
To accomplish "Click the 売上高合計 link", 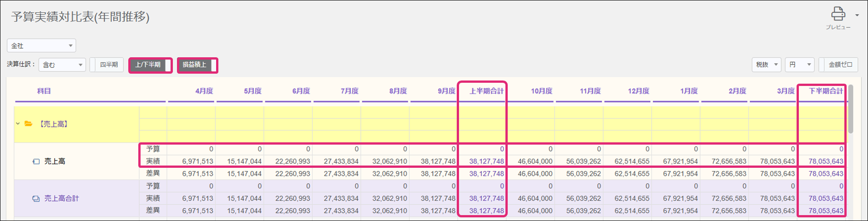I will pyautogui.click(x=61, y=199).
